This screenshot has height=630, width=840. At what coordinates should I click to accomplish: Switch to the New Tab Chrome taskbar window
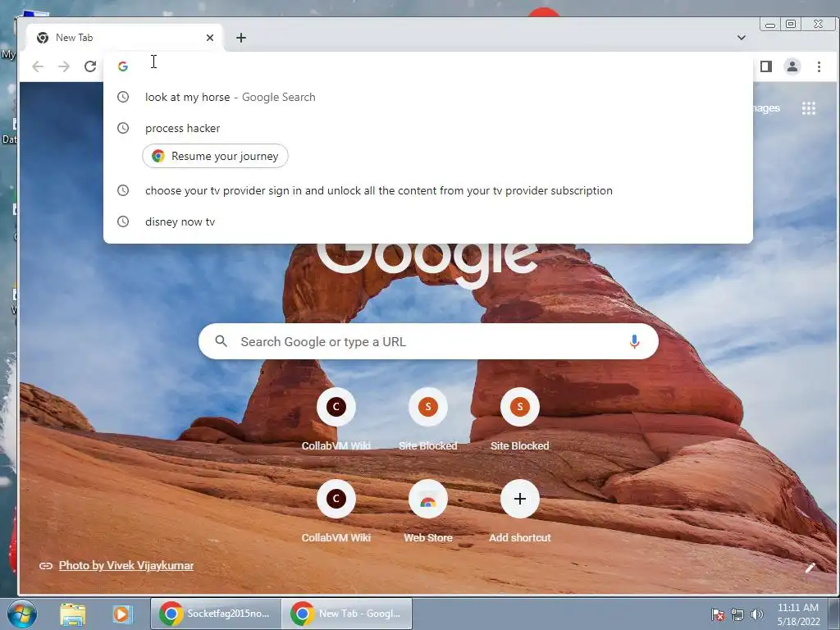click(347, 614)
